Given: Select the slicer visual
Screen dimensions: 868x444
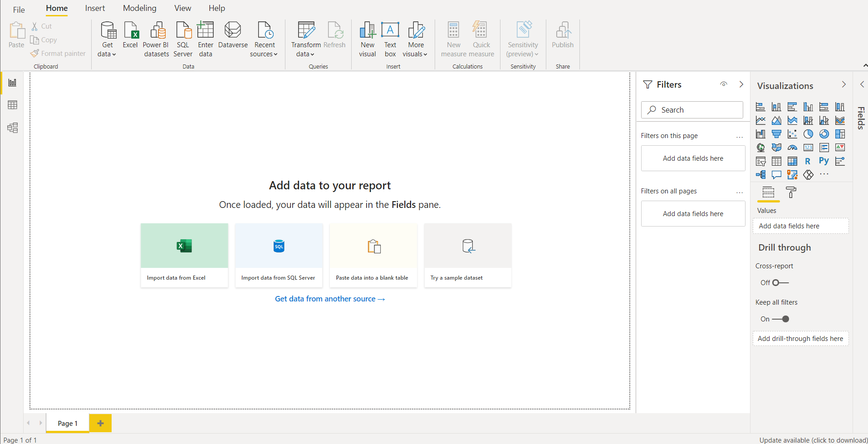Looking at the screenshot, I should tap(760, 161).
